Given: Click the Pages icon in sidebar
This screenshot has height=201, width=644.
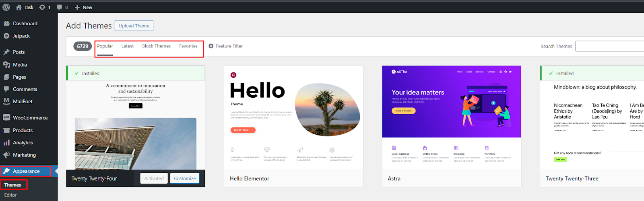Looking at the screenshot, I should (6, 77).
